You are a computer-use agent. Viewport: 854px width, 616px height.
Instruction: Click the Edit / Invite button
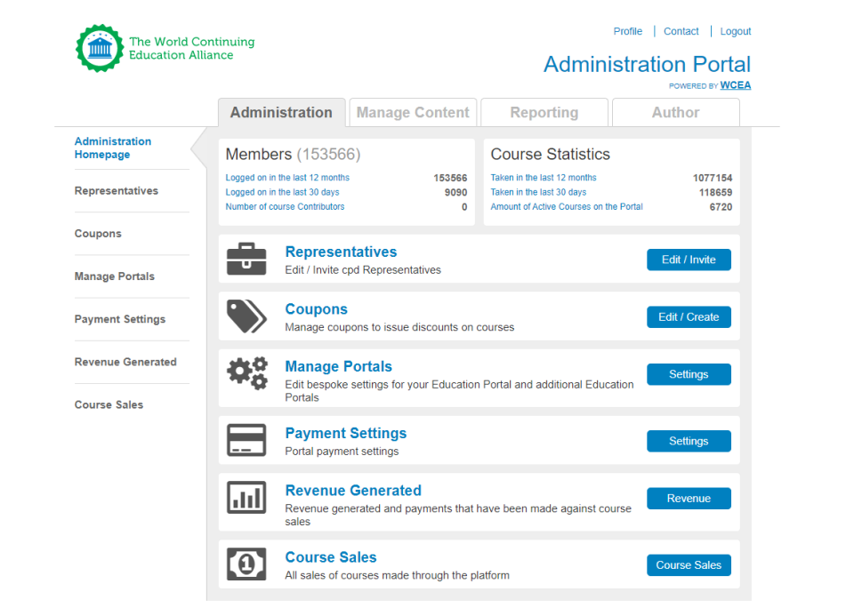[689, 260]
